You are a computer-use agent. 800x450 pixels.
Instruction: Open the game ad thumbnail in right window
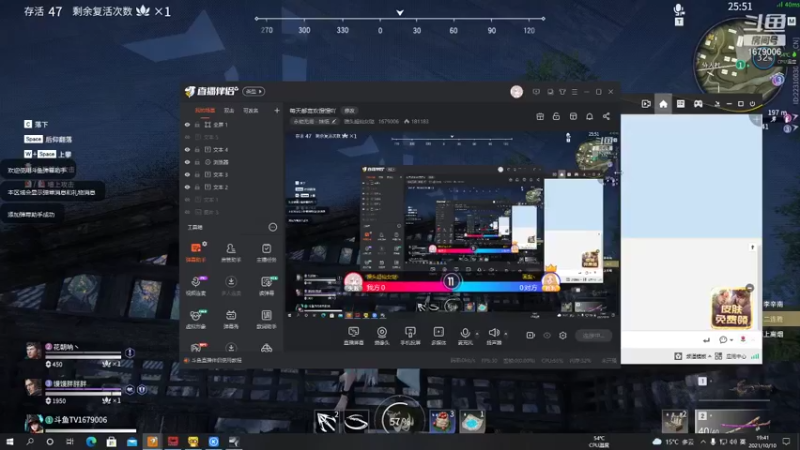coord(731,308)
